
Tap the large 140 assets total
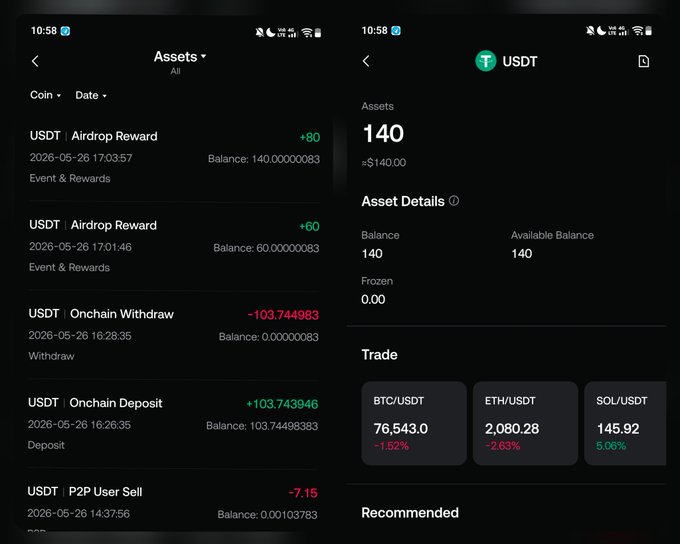pyautogui.click(x=383, y=133)
